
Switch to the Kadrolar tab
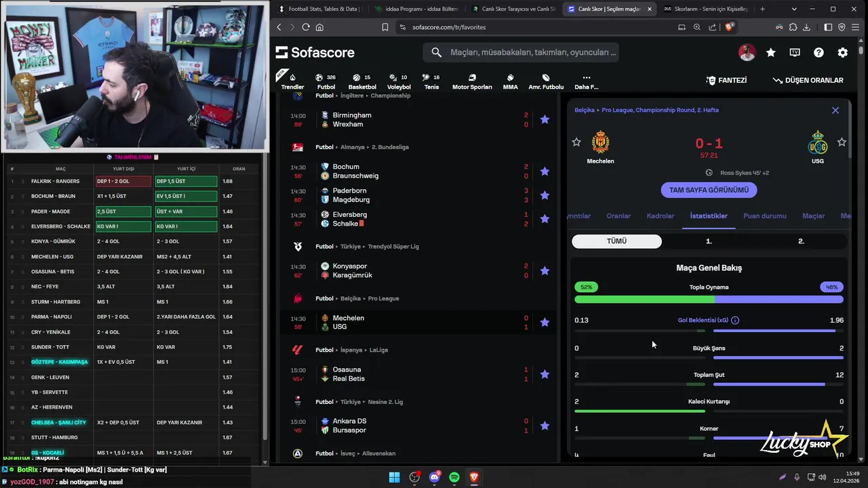point(660,216)
